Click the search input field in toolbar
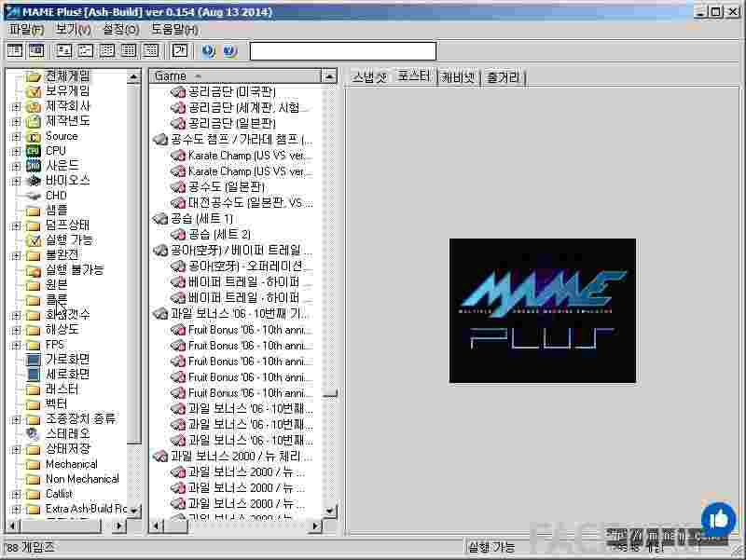Image resolution: width=746 pixels, height=560 pixels. click(343, 51)
